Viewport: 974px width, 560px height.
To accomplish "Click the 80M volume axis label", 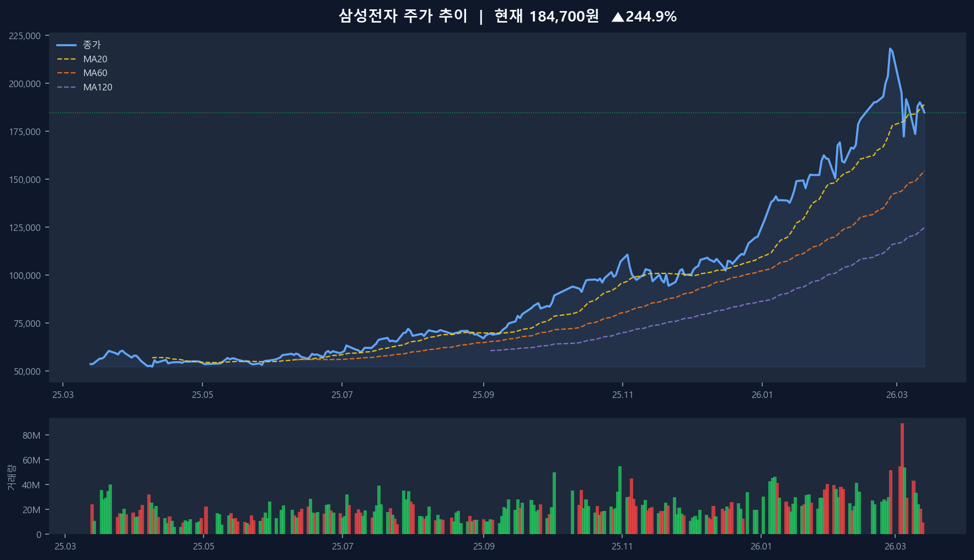I will pyautogui.click(x=31, y=435).
